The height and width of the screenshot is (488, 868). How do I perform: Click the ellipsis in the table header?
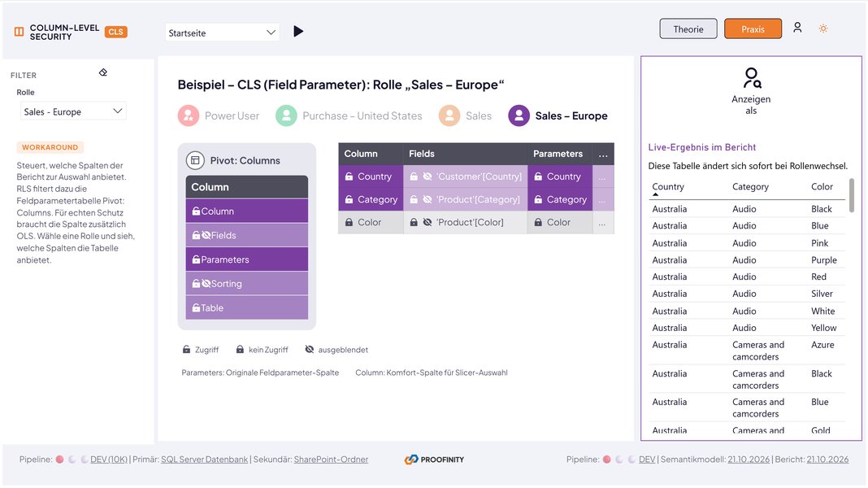[x=603, y=155]
